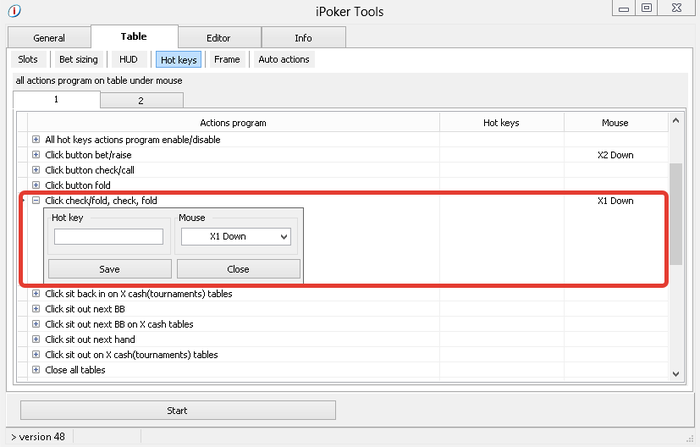Select hot key page tab 1

(56, 99)
